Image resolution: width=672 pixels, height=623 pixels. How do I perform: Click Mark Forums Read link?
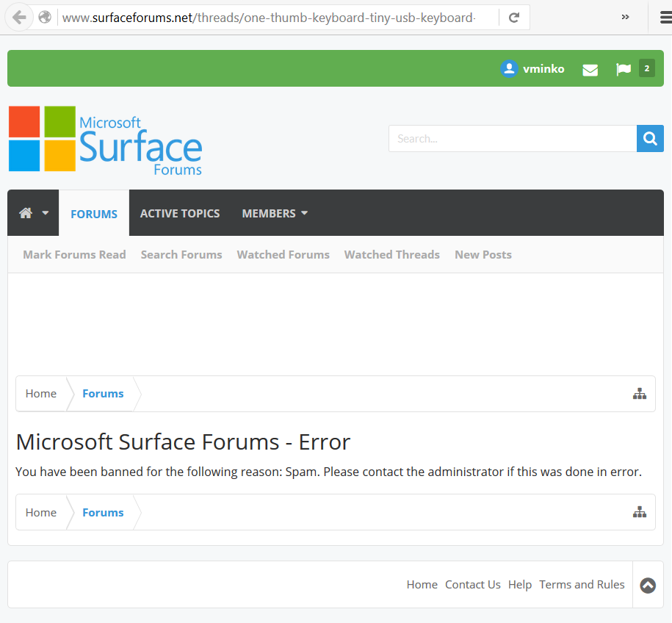[74, 254]
